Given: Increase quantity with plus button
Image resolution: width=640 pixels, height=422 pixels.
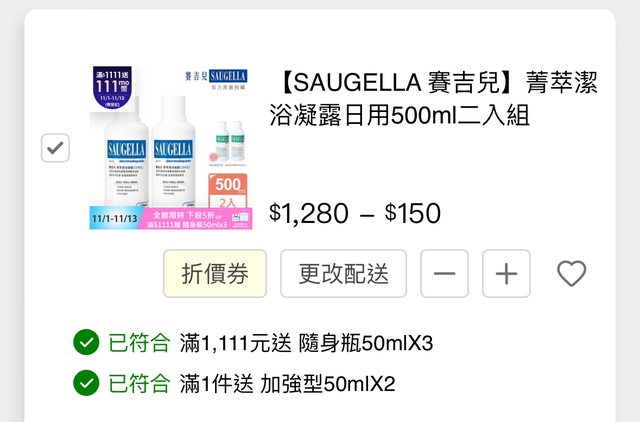Looking at the screenshot, I should [x=506, y=273].
